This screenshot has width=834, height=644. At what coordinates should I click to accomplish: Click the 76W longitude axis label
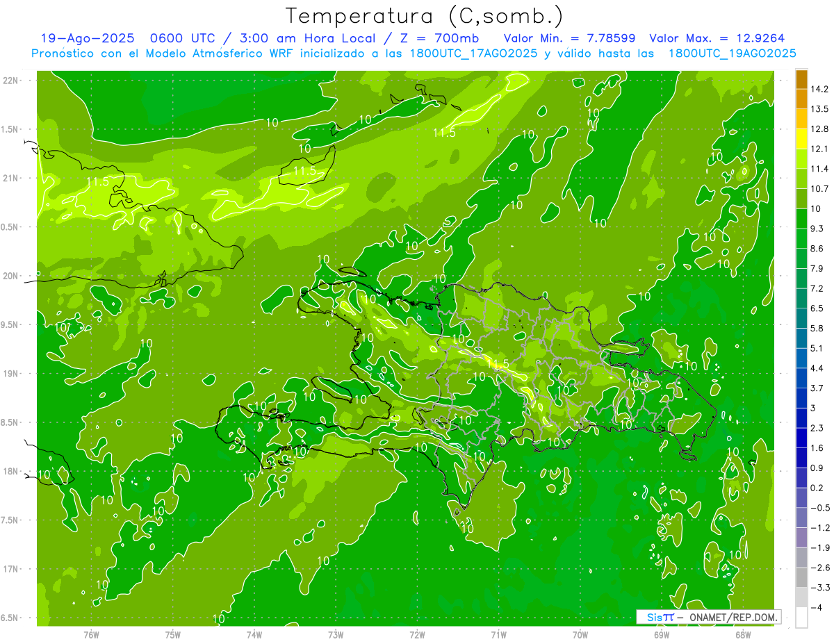pos(91,635)
